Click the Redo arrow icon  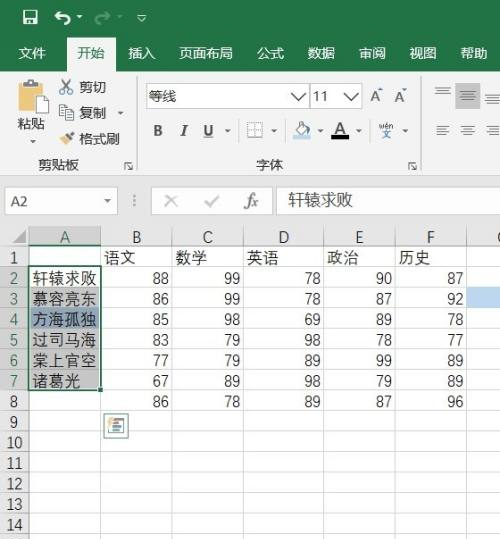point(102,18)
